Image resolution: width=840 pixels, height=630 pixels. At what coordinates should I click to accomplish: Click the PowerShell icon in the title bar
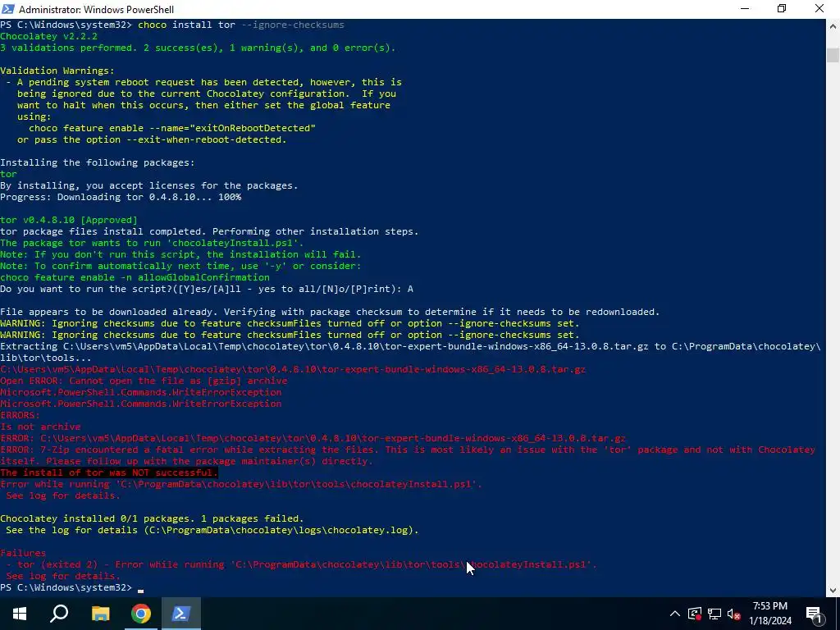[x=8, y=9]
